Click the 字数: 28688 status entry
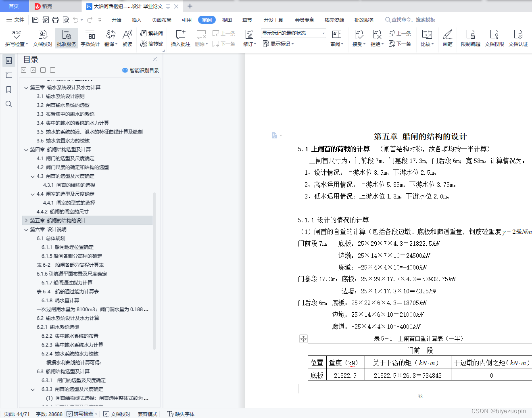Image resolution: width=532 pixels, height=418 pixels. (x=49, y=414)
